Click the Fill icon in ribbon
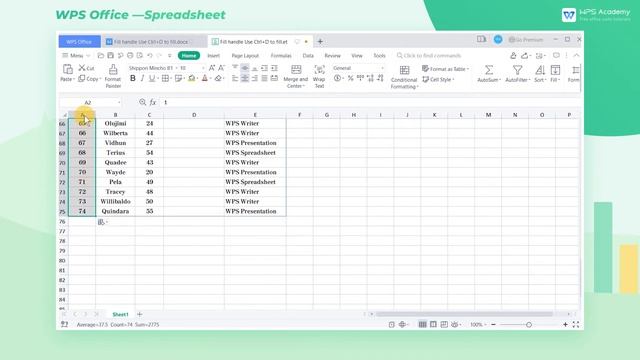The width and height of the screenshot is (640, 360). point(555,70)
